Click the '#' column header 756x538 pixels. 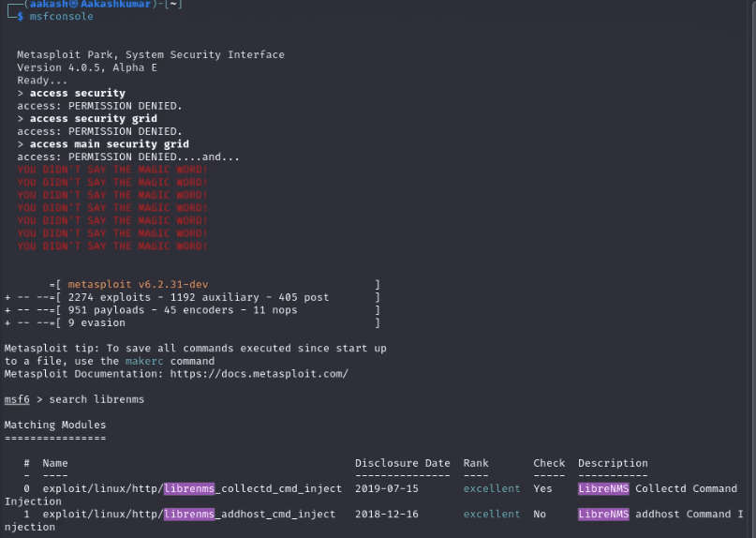coord(26,463)
